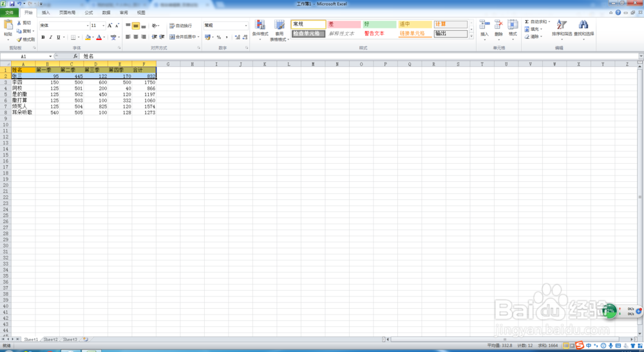The image size is (644, 352).
Task: Switch to the Sheet2 worksheet tab
Action: [50, 340]
